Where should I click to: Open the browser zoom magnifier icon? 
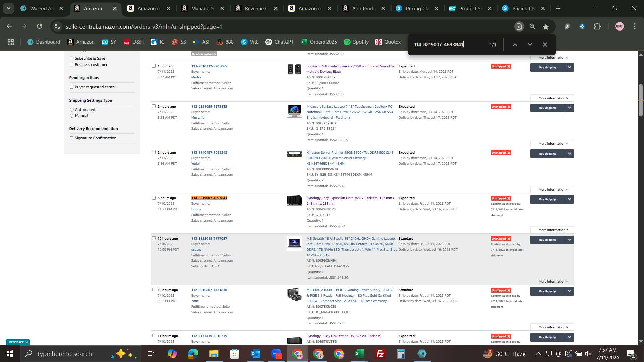click(532, 27)
